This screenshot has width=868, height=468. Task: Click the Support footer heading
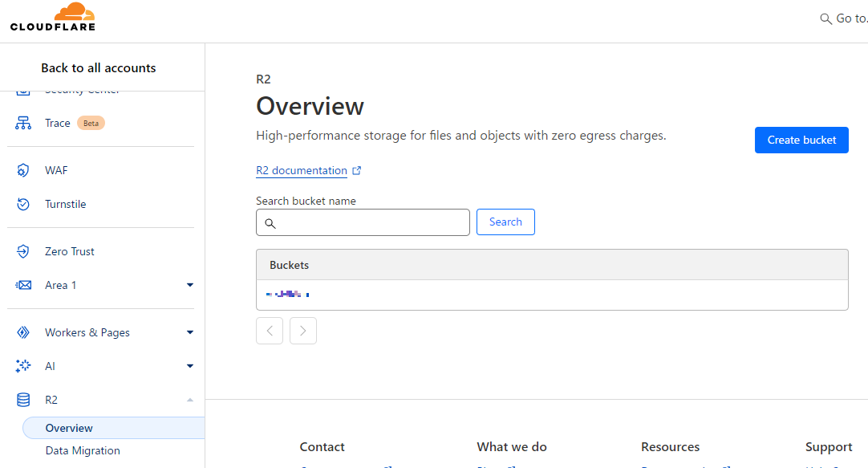(829, 447)
